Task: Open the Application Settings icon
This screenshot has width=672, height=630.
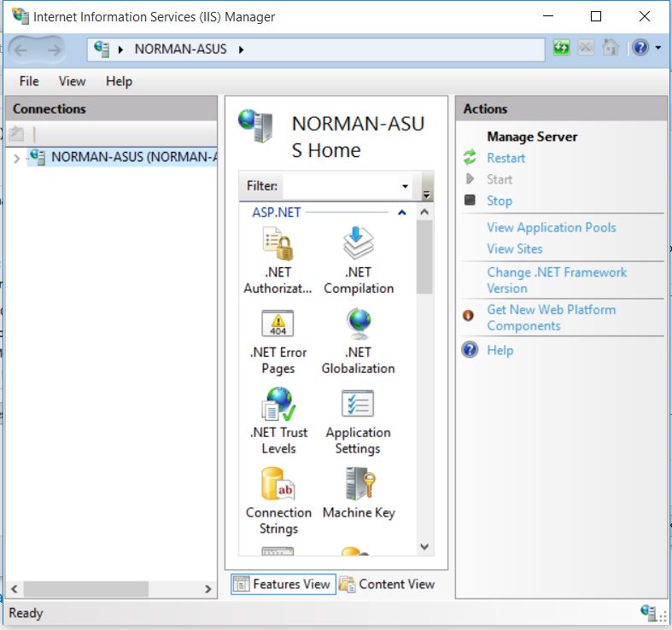Action: coord(358,403)
